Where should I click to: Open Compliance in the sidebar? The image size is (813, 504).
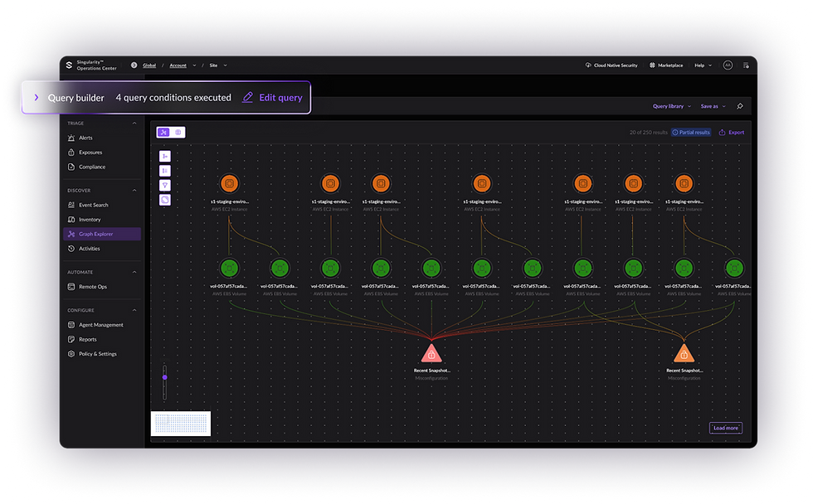pyautogui.click(x=101, y=167)
